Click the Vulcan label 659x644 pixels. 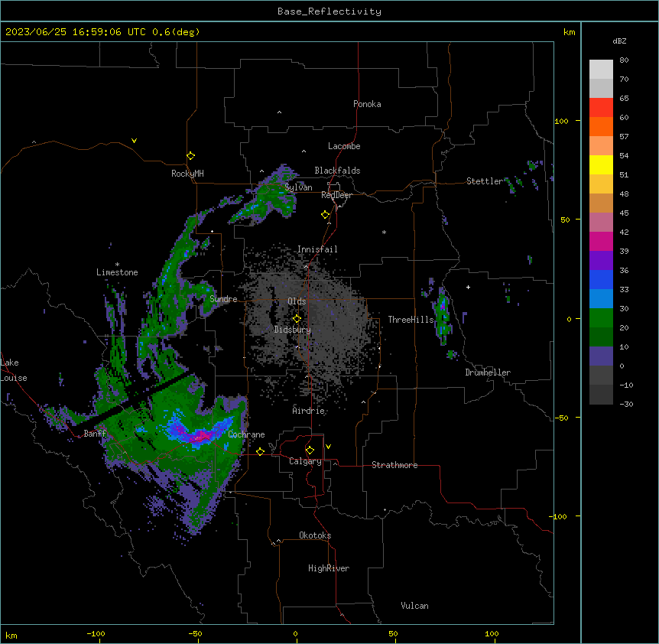[x=414, y=606]
